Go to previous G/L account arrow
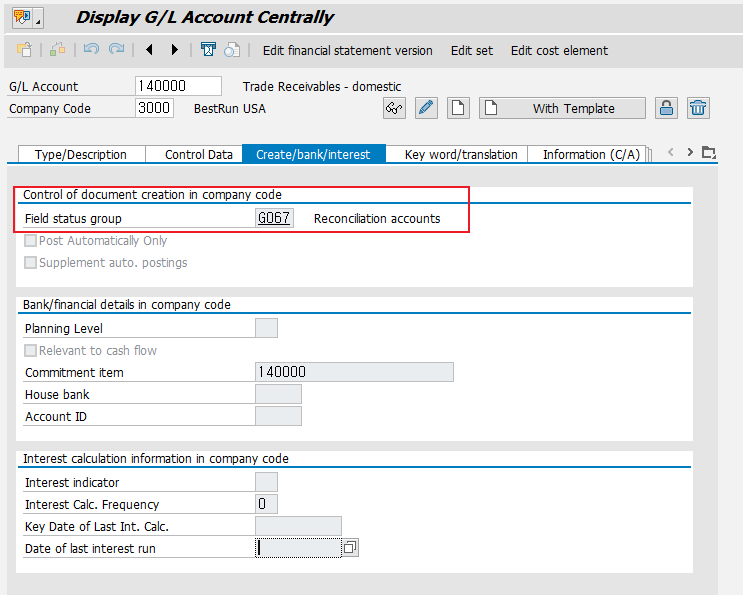743x595 pixels. click(x=149, y=49)
